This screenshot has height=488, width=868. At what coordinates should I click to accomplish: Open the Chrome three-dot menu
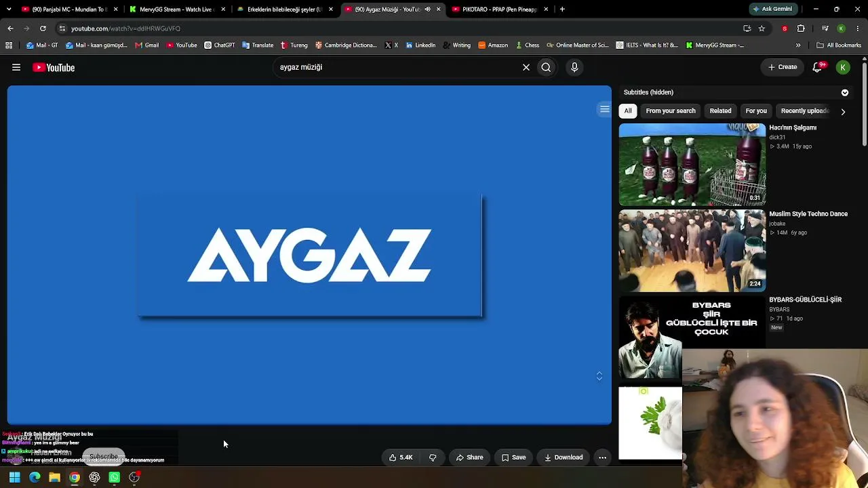click(858, 28)
